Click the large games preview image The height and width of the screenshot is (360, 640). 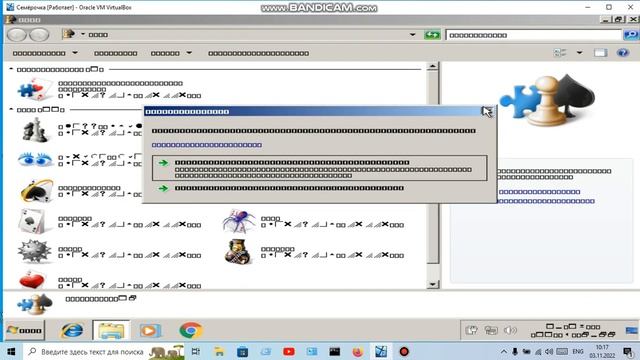pyautogui.click(x=547, y=100)
